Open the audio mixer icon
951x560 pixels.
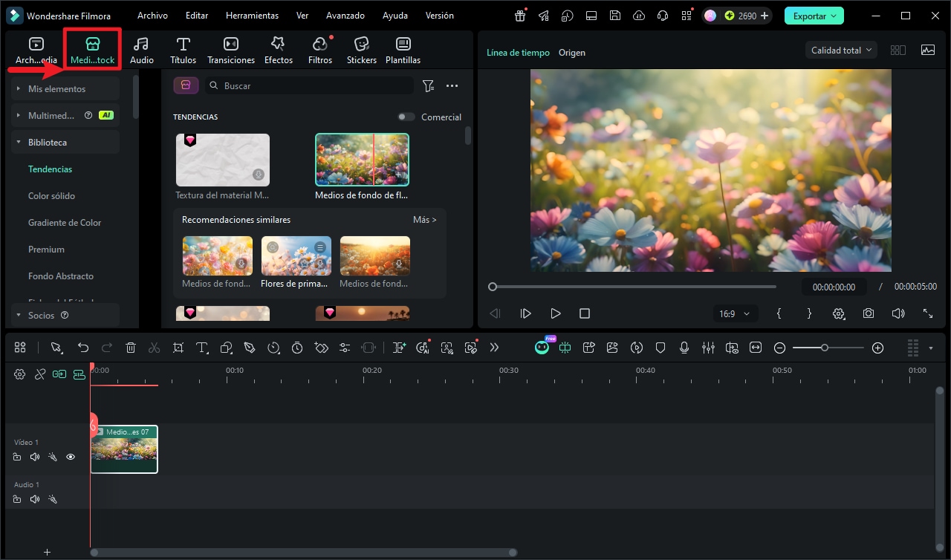[708, 348]
